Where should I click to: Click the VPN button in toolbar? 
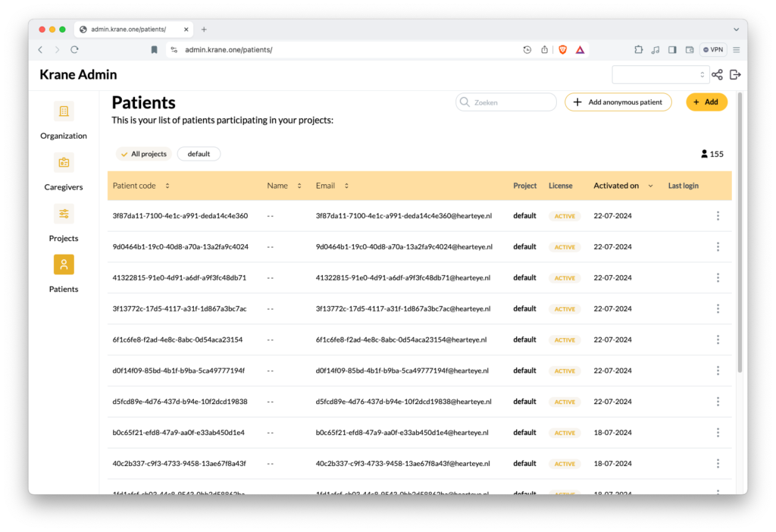(x=714, y=49)
